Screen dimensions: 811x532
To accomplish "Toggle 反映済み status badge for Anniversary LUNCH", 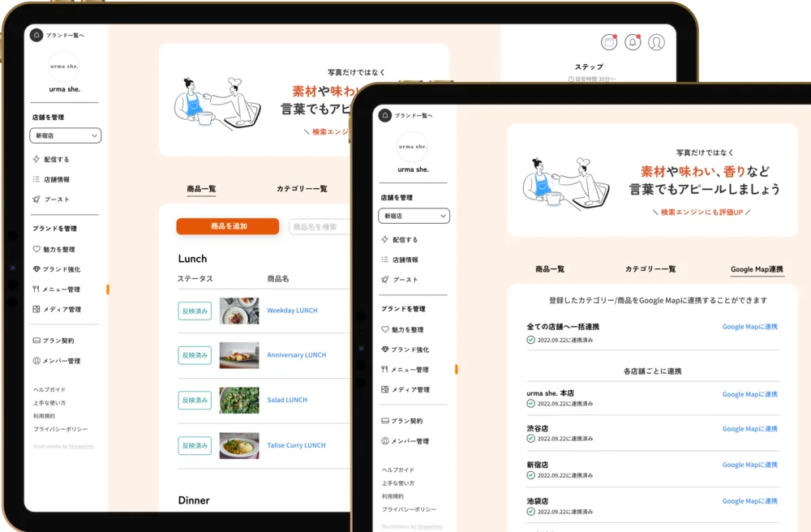I will tap(195, 355).
